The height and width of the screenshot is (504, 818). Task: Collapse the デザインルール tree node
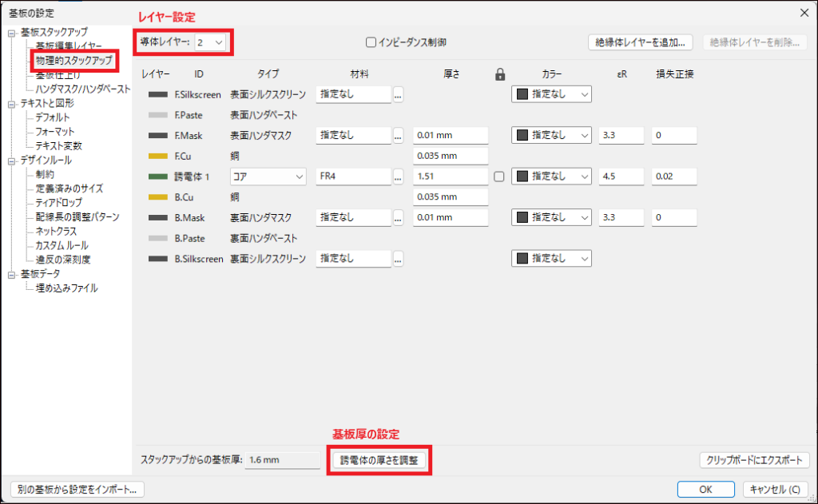coord(12,161)
